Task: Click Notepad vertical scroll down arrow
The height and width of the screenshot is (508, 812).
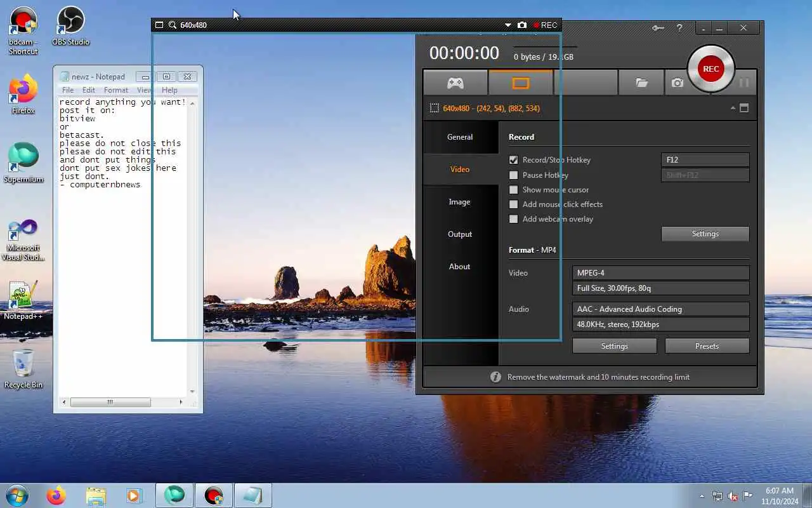Action: pyautogui.click(x=193, y=391)
